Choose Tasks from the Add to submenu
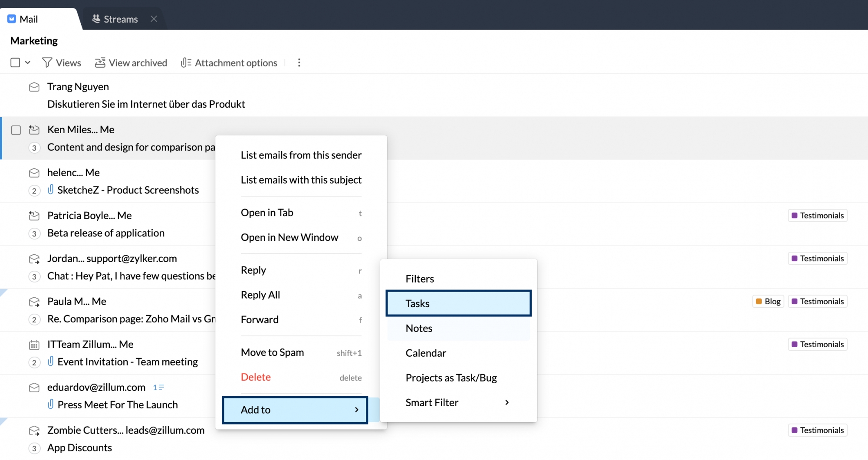This screenshot has height=460, width=868. click(458, 303)
